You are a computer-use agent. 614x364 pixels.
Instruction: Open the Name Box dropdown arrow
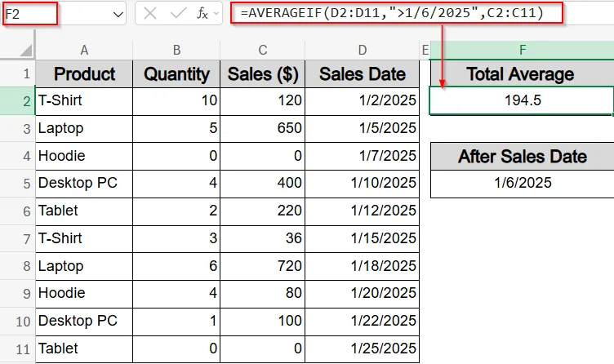[118, 15]
